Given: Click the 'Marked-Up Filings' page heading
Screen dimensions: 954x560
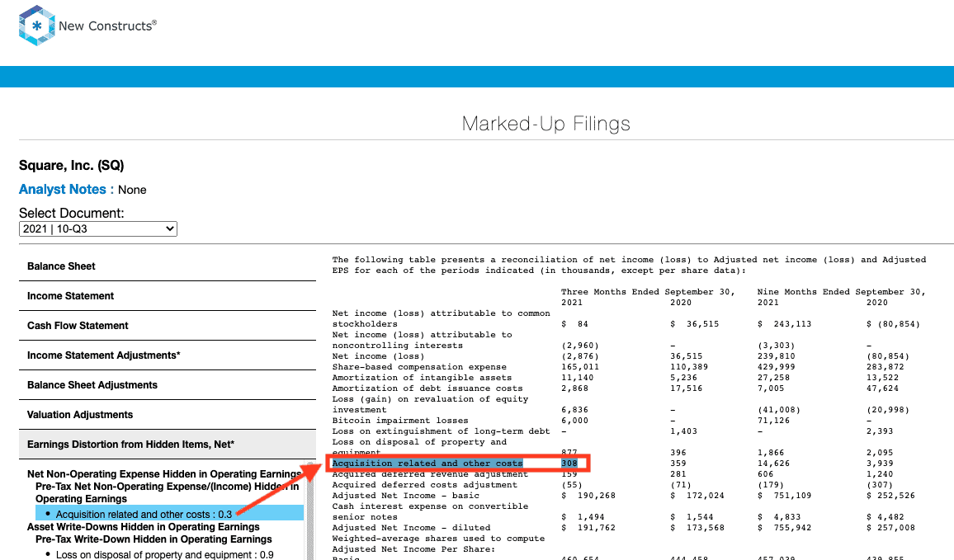Looking at the screenshot, I should point(545,124).
